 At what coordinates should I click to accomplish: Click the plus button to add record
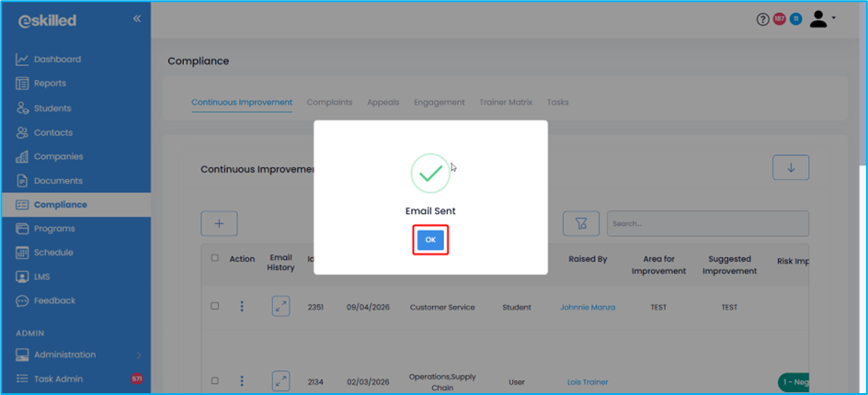(x=219, y=223)
